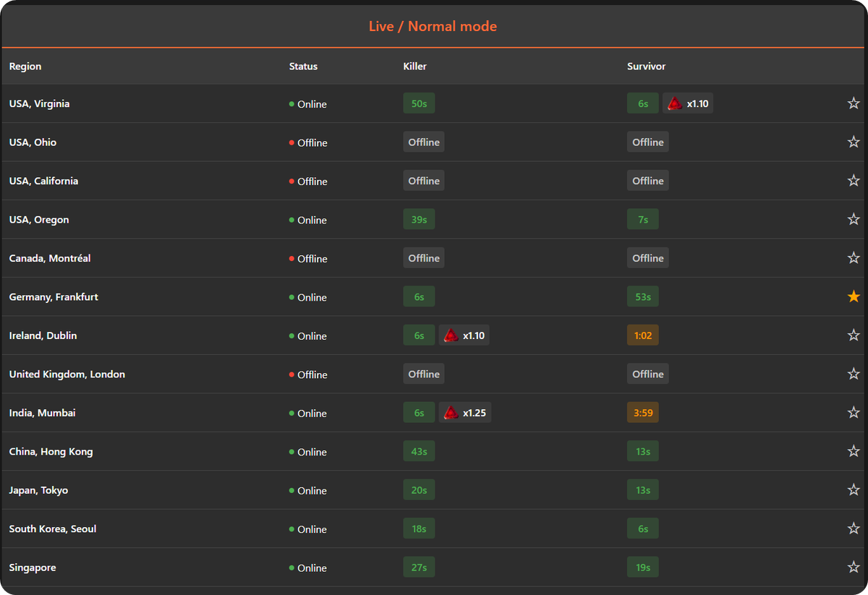Viewport: 868px width, 595px height.
Task: Star the USA, Oregon region
Action: (x=854, y=219)
